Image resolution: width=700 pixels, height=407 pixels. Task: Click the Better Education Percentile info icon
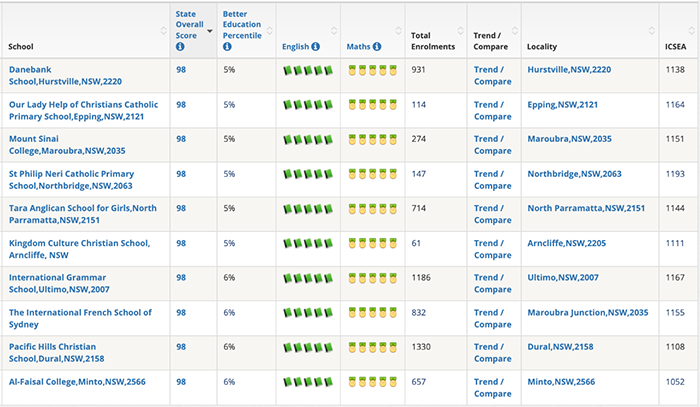[227, 46]
